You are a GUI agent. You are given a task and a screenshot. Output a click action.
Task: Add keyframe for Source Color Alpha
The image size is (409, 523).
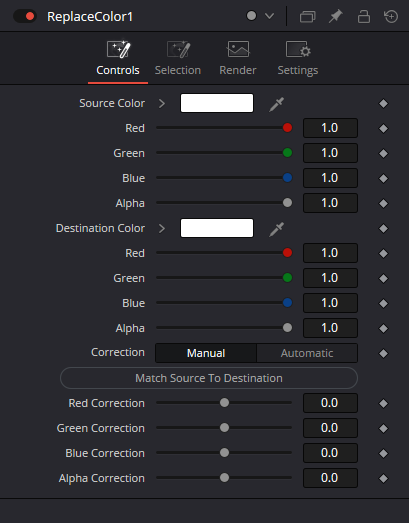383,203
